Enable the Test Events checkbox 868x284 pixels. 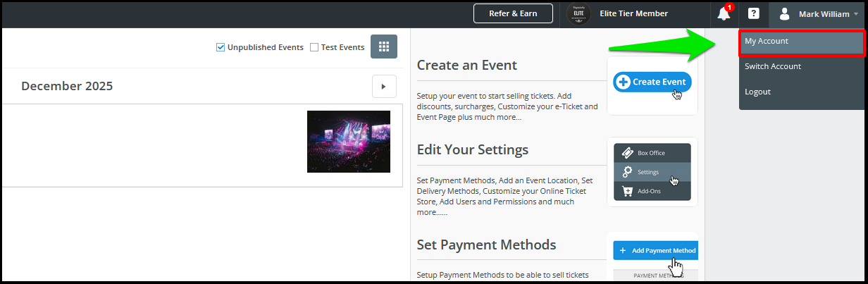pos(314,47)
